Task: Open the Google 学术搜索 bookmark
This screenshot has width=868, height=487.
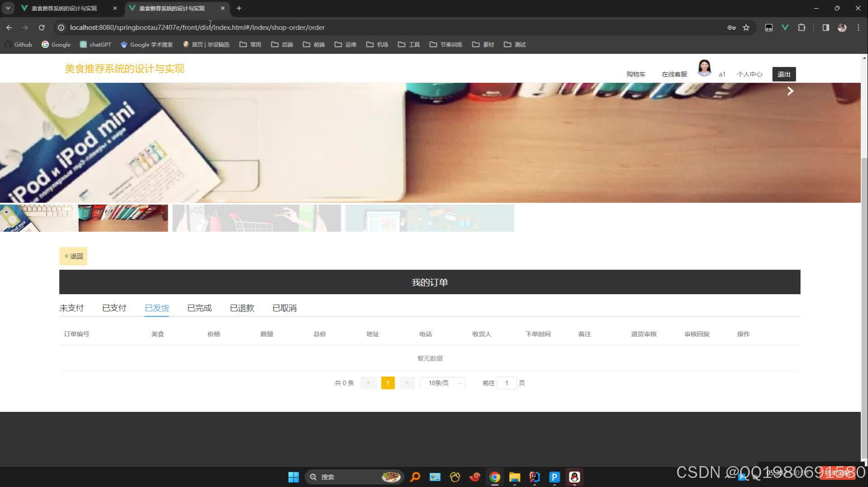Action: pyautogui.click(x=147, y=44)
